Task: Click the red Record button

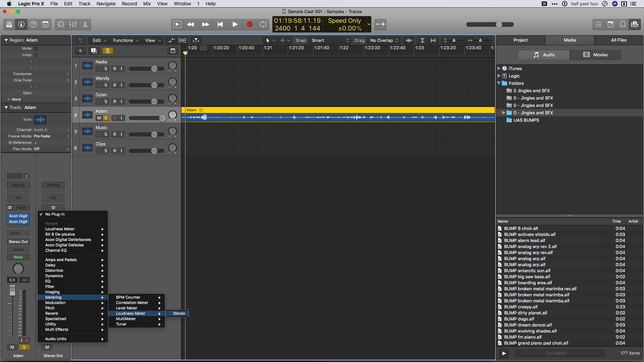Action: click(x=250, y=24)
